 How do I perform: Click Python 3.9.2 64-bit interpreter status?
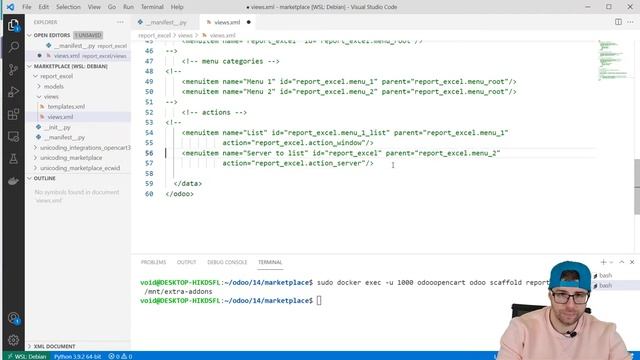click(x=77, y=356)
